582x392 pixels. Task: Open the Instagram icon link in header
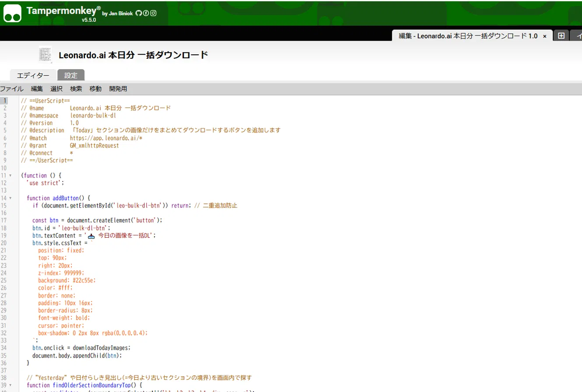[153, 13]
